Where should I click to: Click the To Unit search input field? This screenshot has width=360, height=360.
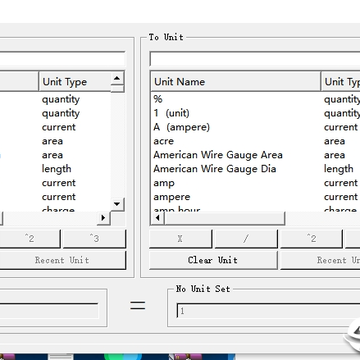pos(255,59)
